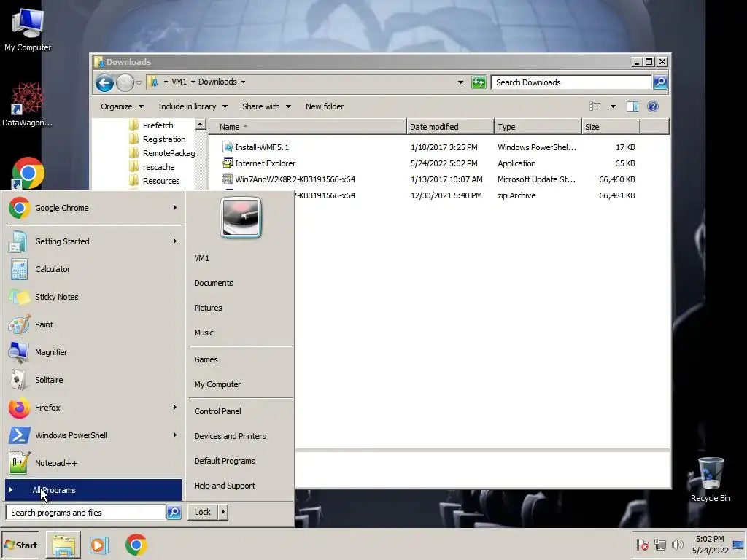Change view with the views icon

tap(595, 106)
